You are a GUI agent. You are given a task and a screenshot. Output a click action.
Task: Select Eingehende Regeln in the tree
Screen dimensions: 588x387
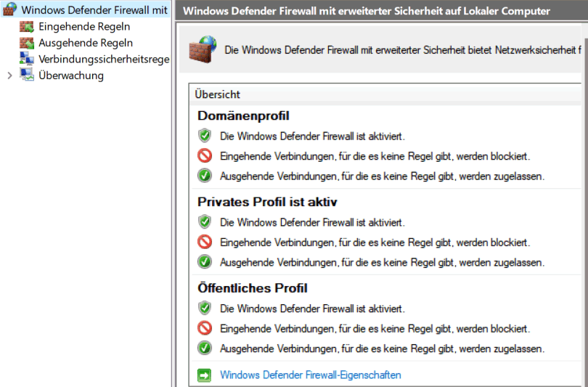(x=84, y=27)
